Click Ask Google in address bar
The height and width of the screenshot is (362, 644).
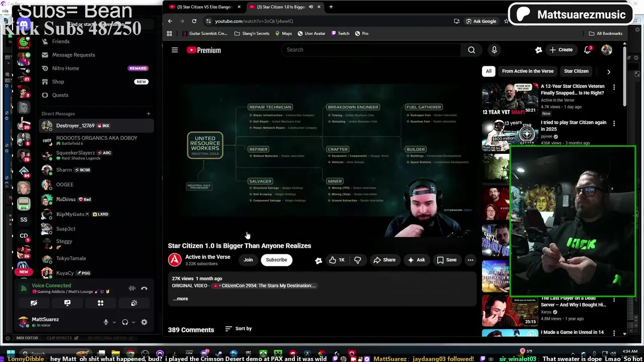click(x=481, y=21)
